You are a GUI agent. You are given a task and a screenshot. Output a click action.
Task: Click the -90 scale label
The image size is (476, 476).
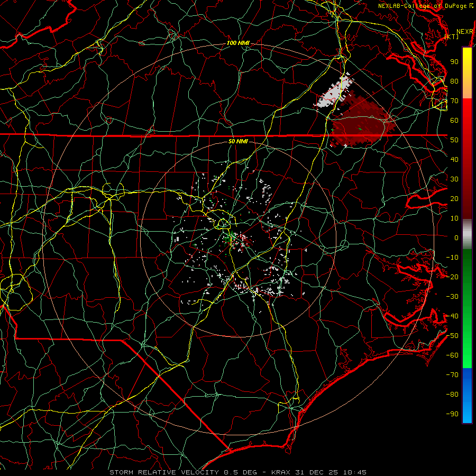tap(452, 414)
